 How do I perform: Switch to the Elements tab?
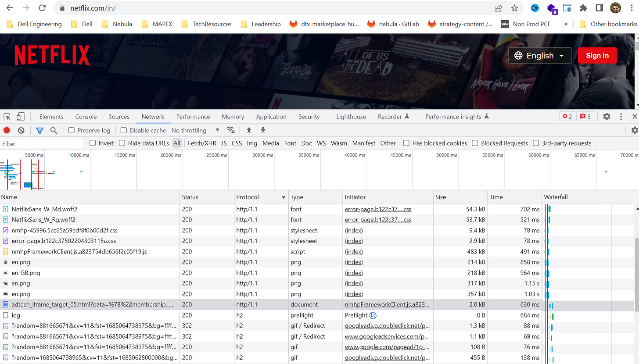[x=51, y=117]
